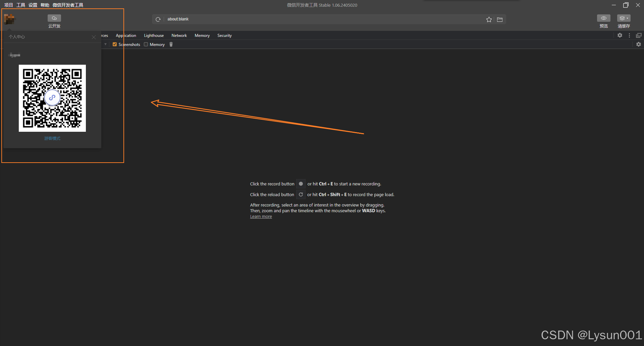Open the 项目 menu
This screenshot has height=346, width=644.
point(9,5)
